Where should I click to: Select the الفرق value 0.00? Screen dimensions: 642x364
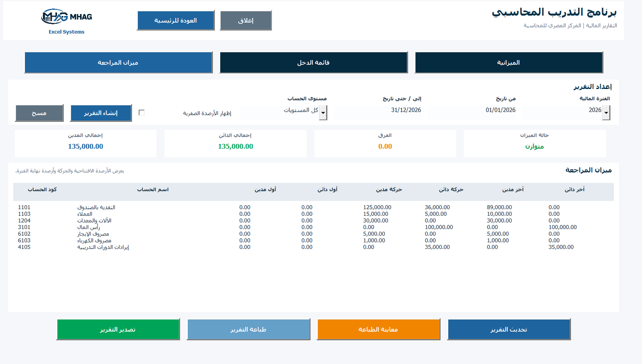click(385, 146)
